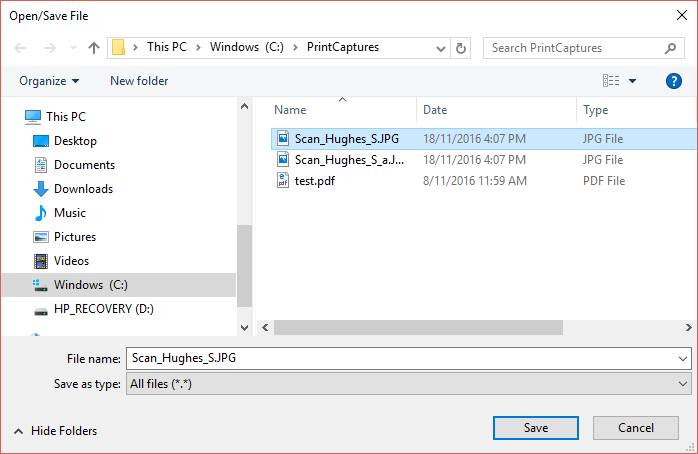Go up one folder level arrow
698x454 pixels.
pyautogui.click(x=93, y=48)
